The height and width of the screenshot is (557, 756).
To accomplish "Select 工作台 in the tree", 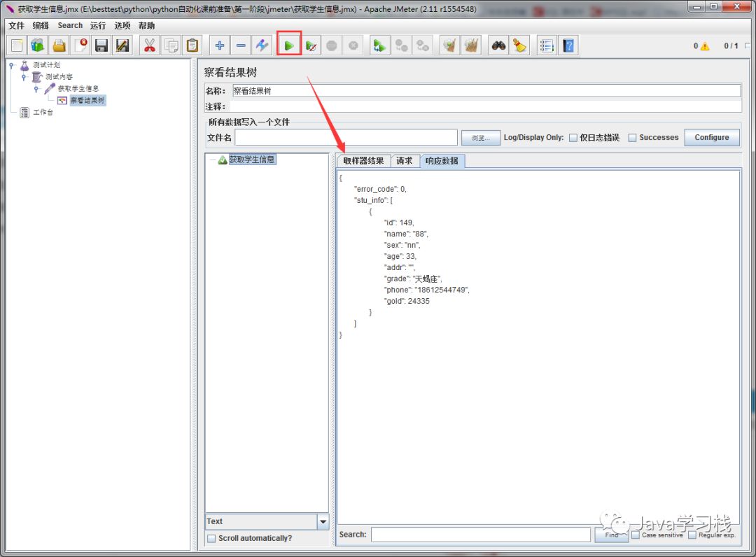I will 43,112.
